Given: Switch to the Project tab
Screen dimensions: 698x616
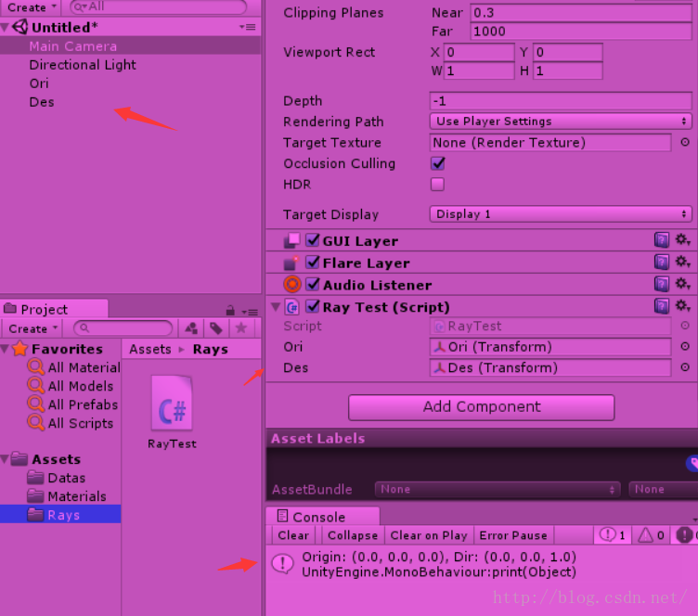Looking at the screenshot, I should 54,309.
